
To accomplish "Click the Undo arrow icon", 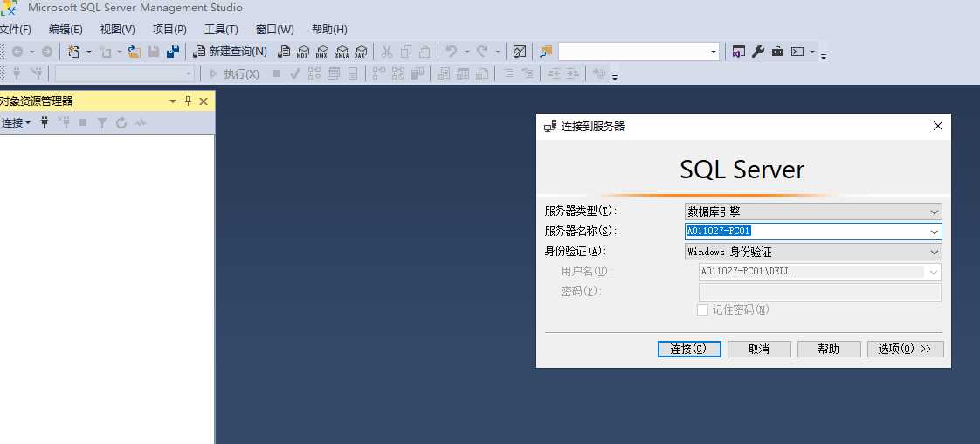I will (452, 52).
